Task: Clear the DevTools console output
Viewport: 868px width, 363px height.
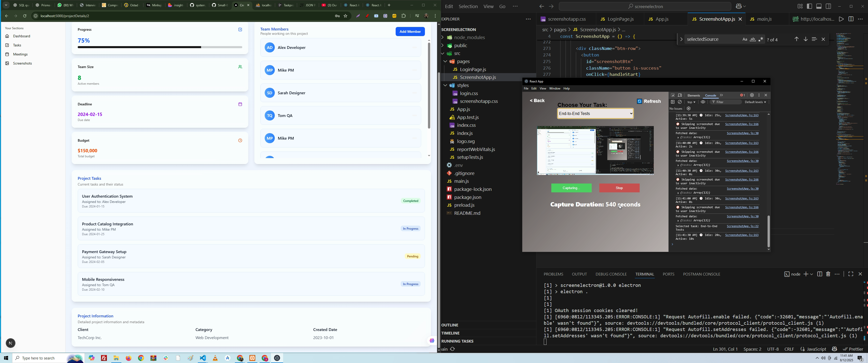Action: [680, 102]
